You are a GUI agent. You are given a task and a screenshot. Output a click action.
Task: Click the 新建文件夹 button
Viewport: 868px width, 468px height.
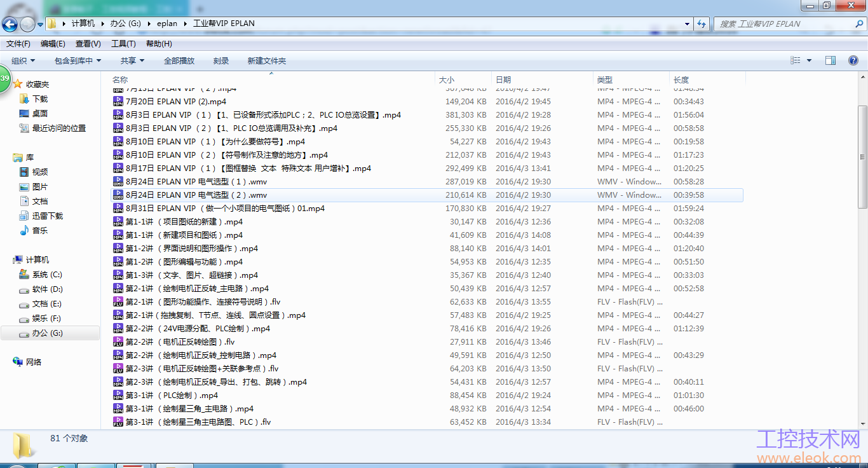click(x=267, y=60)
